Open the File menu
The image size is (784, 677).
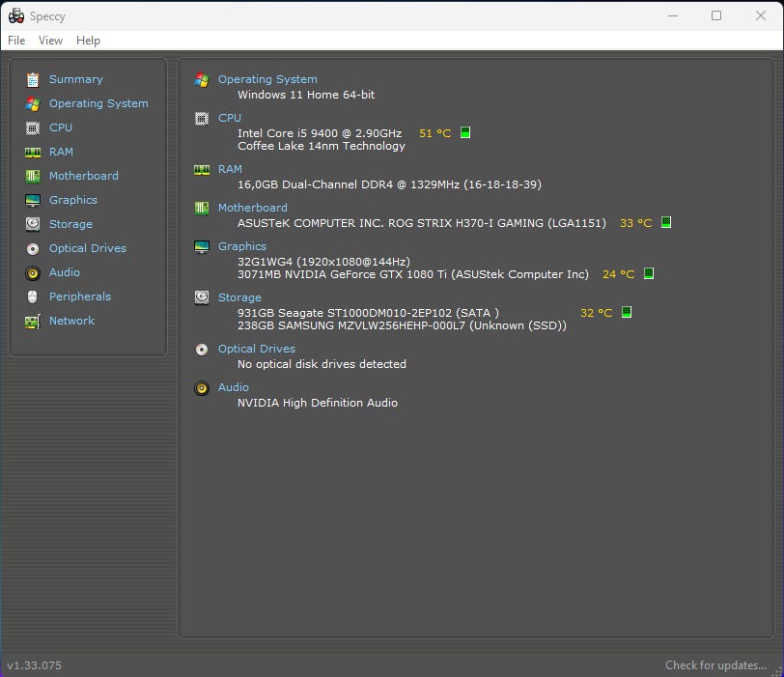tap(16, 41)
